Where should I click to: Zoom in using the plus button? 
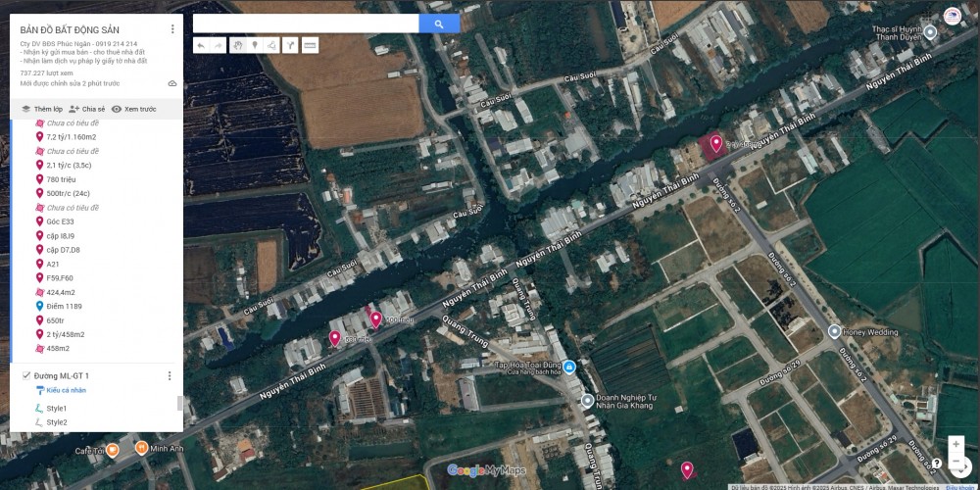(x=955, y=444)
